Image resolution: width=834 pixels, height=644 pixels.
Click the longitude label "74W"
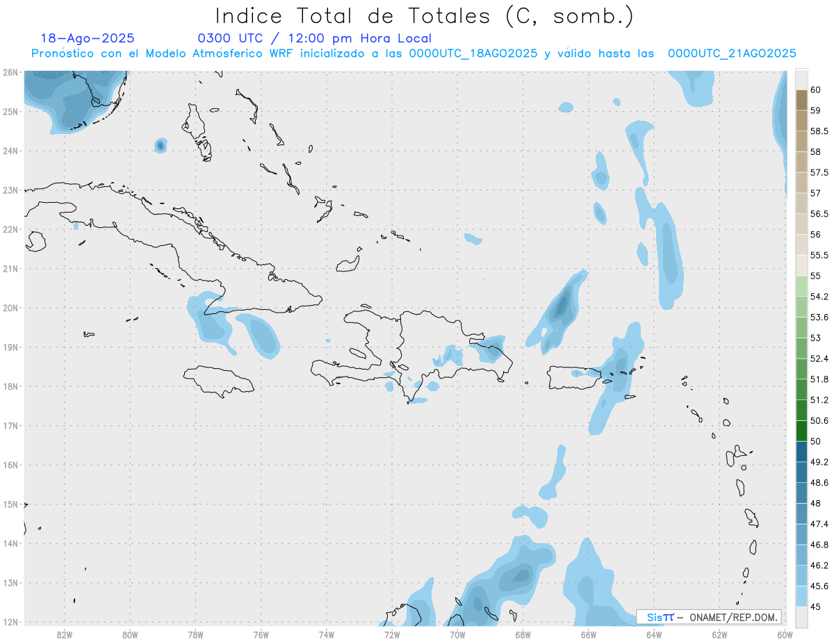pos(327,634)
